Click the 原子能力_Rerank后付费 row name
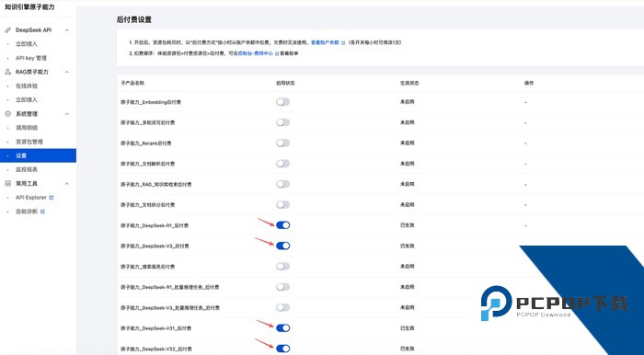 (x=146, y=143)
